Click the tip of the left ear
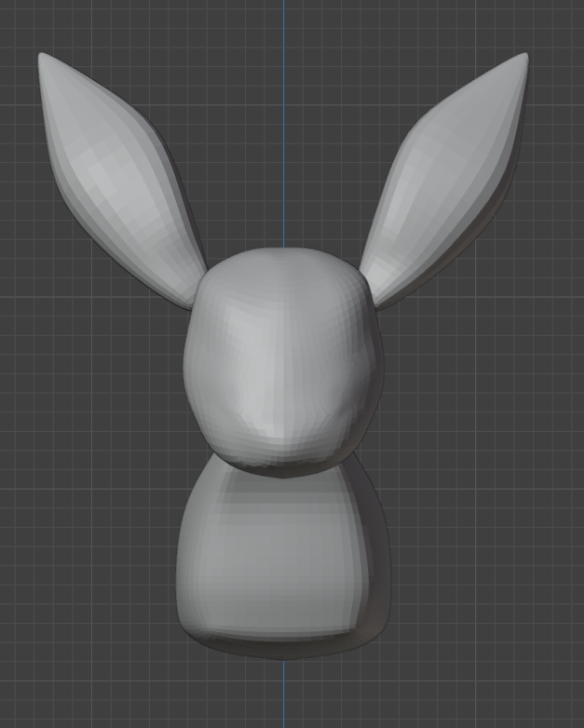The image size is (584, 728). [x=43, y=60]
